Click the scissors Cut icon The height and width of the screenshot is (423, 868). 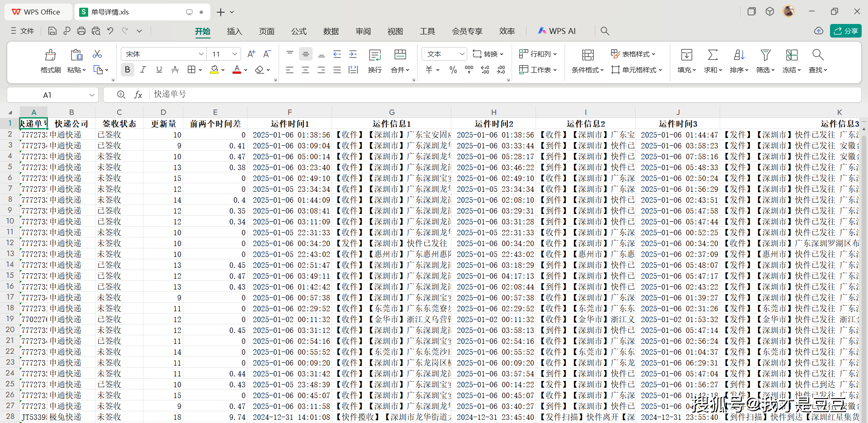click(97, 54)
